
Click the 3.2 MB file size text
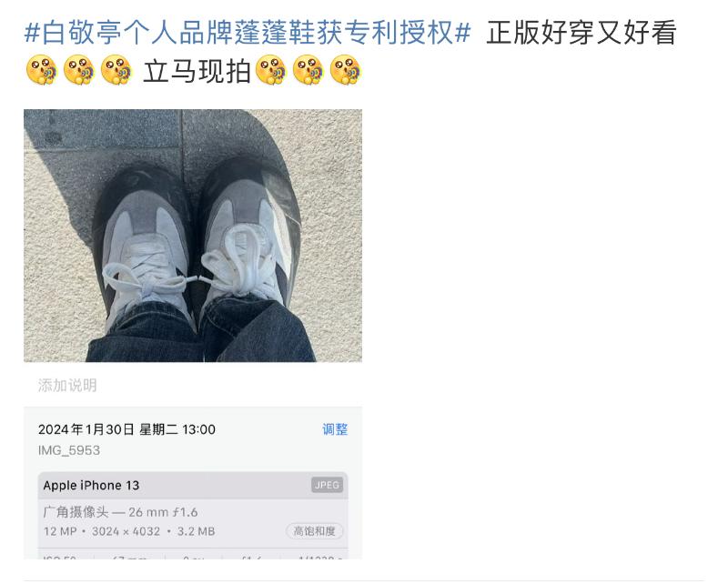point(196,531)
